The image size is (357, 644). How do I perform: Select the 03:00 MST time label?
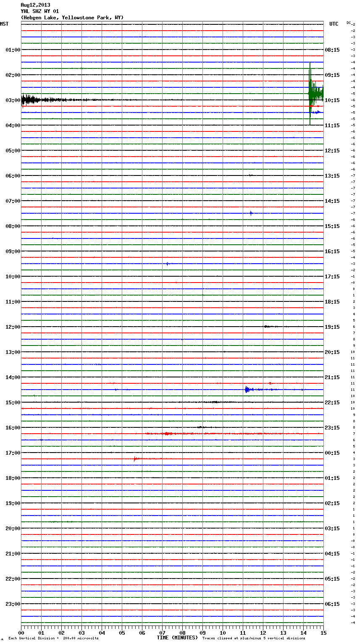(x=13, y=100)
